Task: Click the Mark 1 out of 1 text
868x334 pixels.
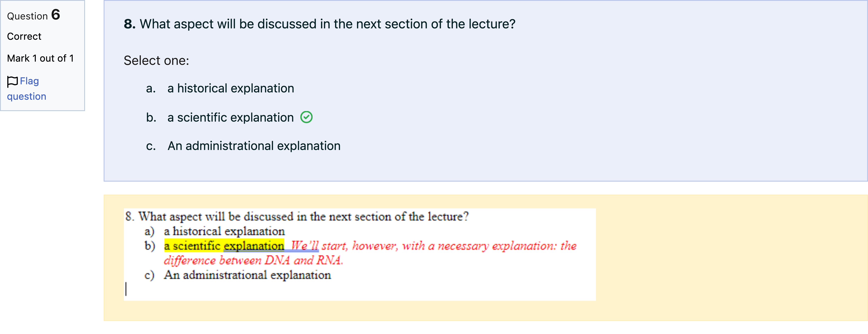Action: [40, 58]
